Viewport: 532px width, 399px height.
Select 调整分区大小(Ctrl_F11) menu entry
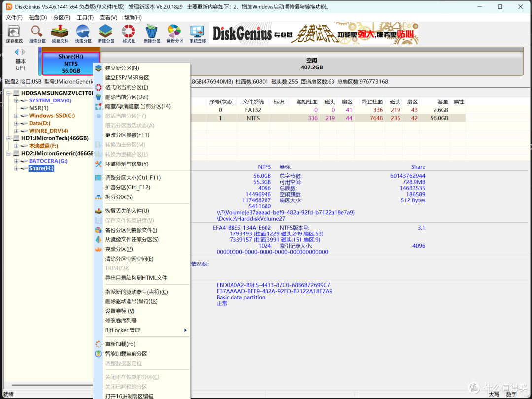(x=133, y=177)
